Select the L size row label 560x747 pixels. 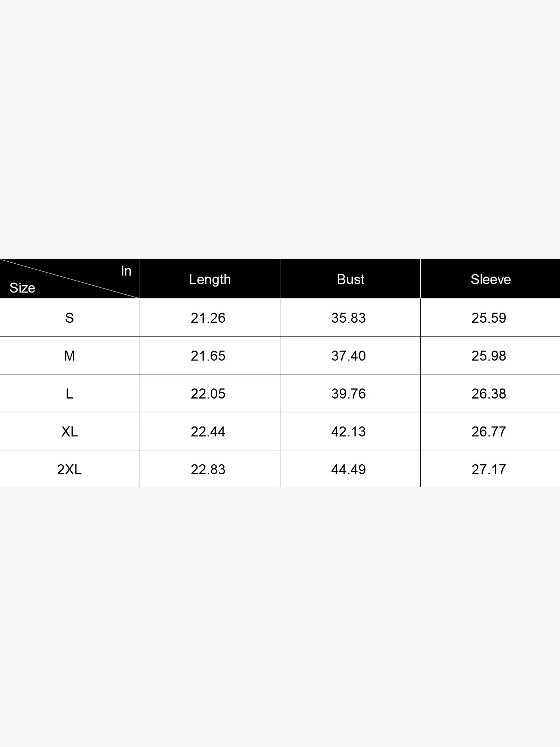(69, 394)
